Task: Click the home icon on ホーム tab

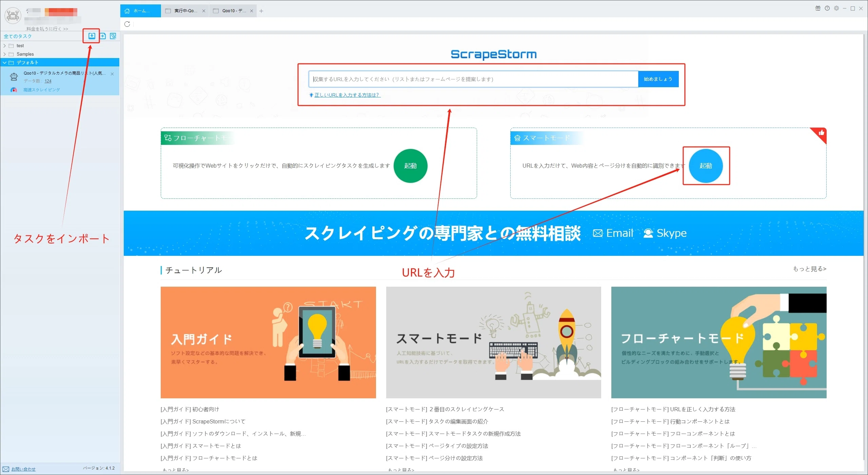Action: [127, 11]
